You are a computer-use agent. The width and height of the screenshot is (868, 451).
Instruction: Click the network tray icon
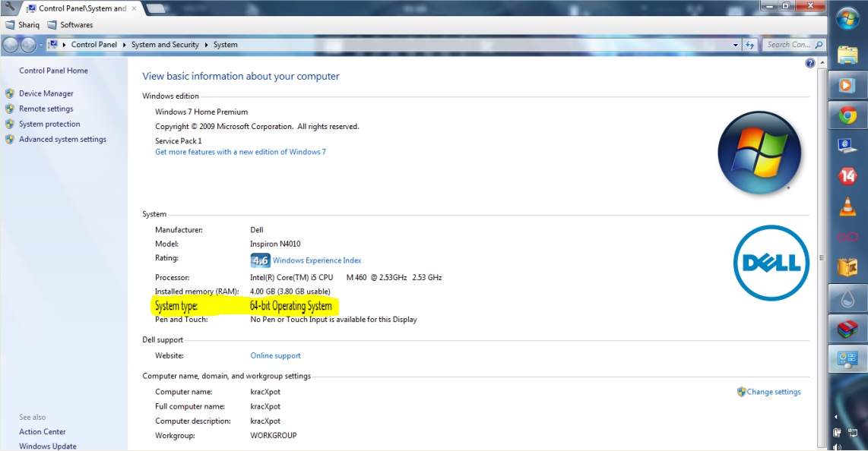click(853, 433)
